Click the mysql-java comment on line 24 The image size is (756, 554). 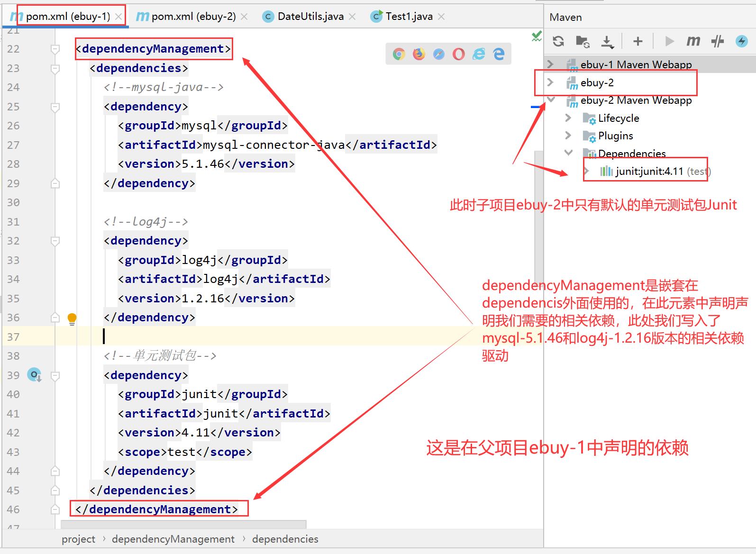pyautogui.click(x=164, y=87)
